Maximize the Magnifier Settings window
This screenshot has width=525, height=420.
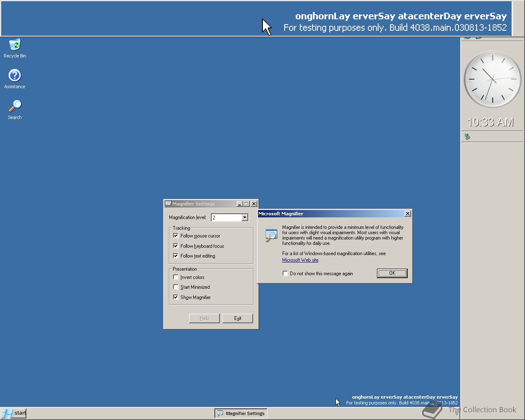(247, 204)
